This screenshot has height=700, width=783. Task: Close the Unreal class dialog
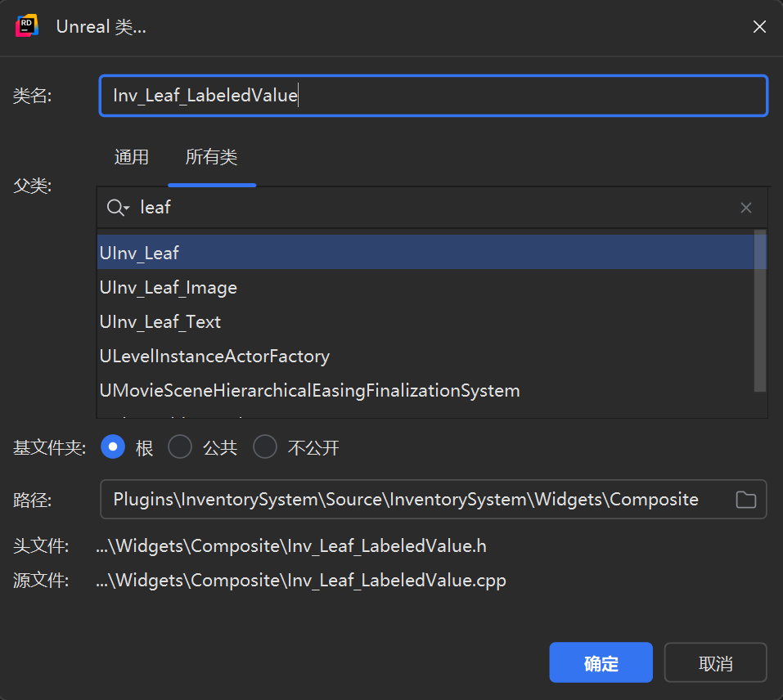[759, 26]
